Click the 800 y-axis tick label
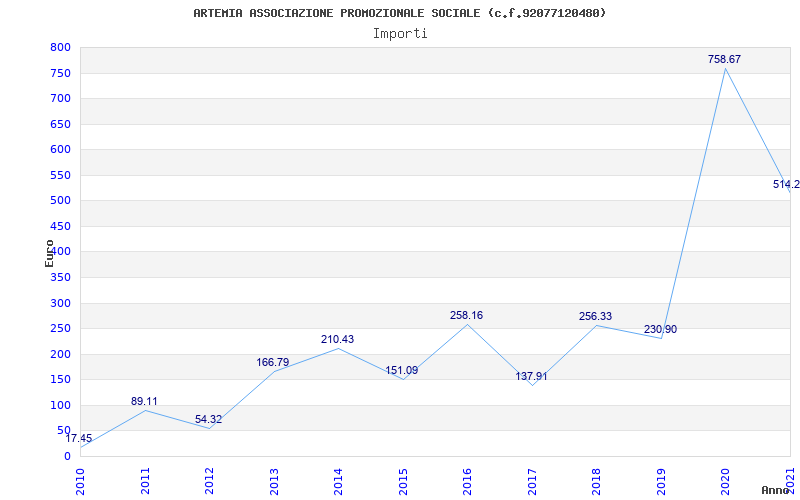This screenshot has height=500, width=800. (x=60, y=48)
